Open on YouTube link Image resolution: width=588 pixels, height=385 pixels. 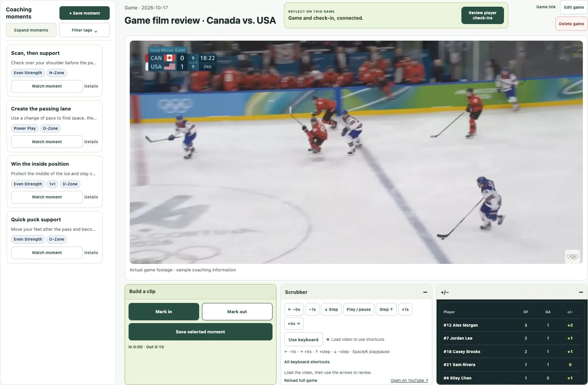click(x=409, y=381)
